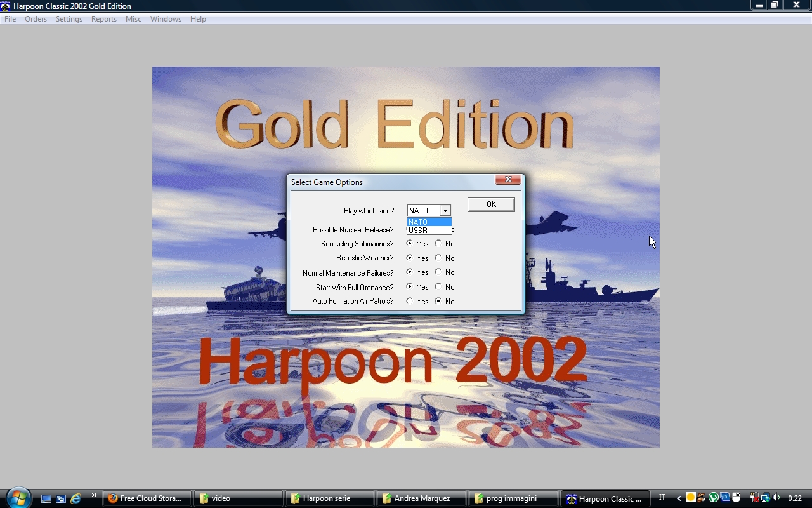812x508 pixels.
Task: Open the Help menu
Action: 198,19
